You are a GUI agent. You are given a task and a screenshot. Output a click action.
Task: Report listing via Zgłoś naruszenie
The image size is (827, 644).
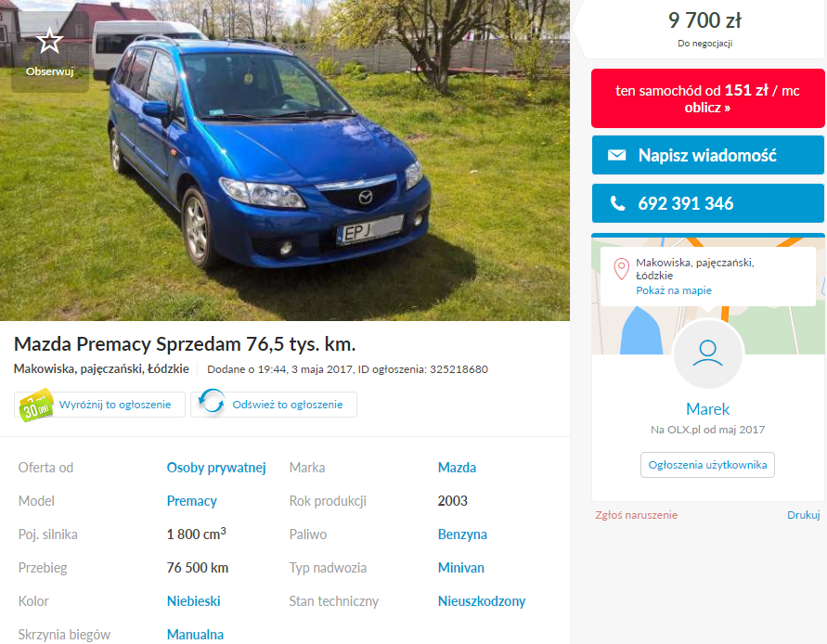click(636, 515)
